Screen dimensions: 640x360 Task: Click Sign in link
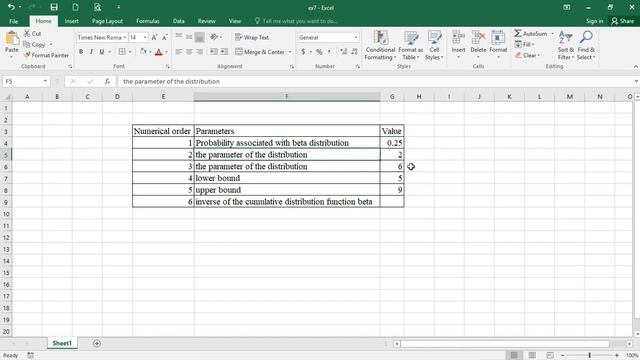click(x=594, y=21)
